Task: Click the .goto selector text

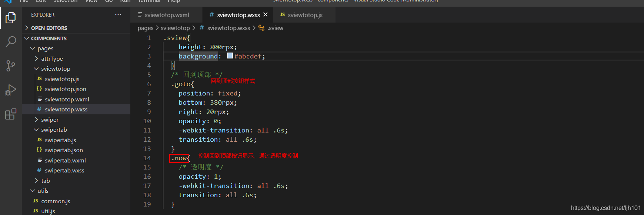Action: click(x=181, y=84)
